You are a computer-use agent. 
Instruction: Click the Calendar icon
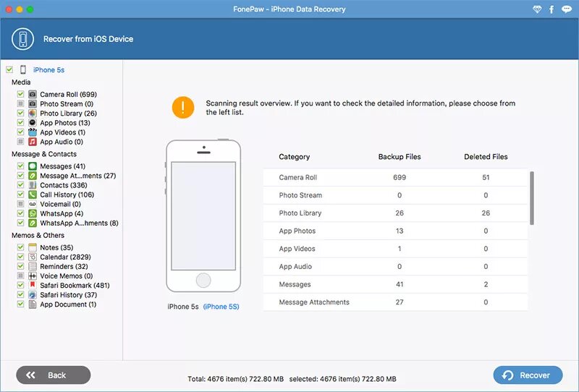point(33,257)
